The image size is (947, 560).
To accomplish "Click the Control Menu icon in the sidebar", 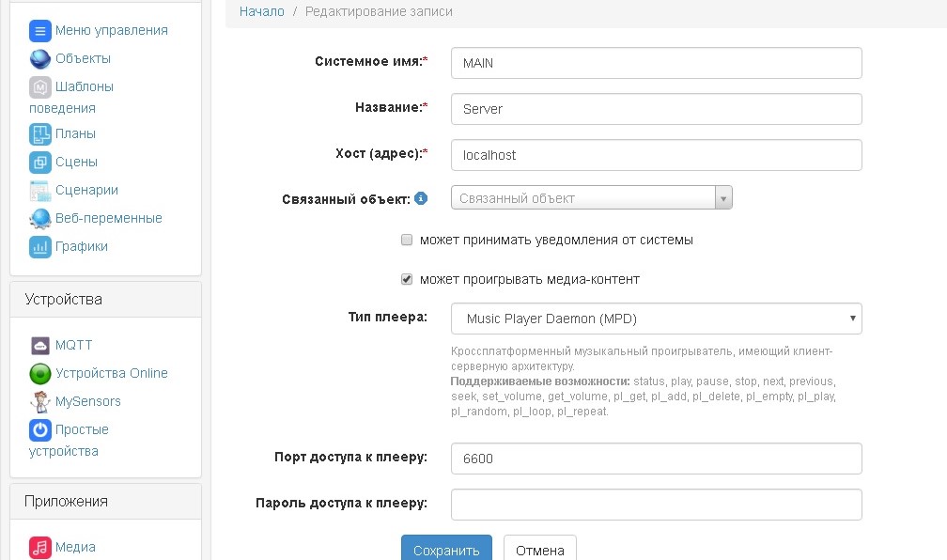I will pyautogui.click(x=39, y=31).
